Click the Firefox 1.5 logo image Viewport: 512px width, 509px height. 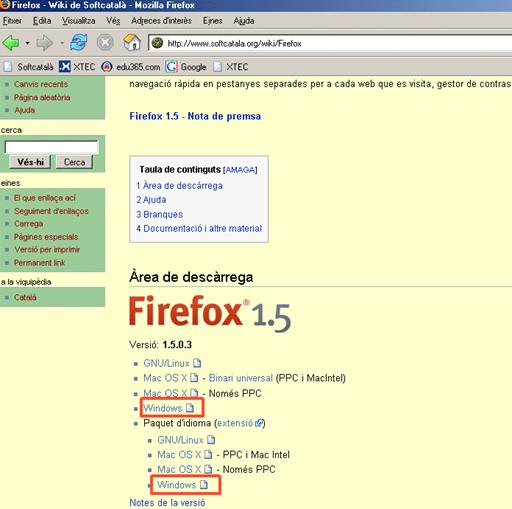click(210, 313)
